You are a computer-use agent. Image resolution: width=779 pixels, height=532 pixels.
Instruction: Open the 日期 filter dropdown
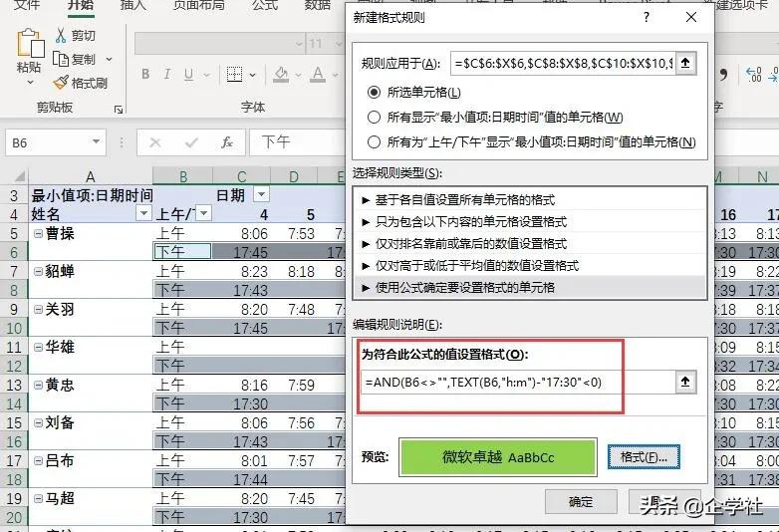(261, 194)
